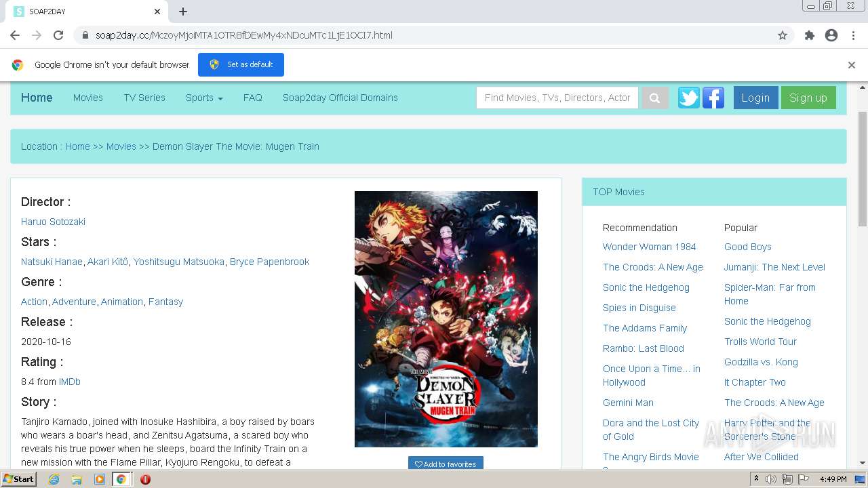This screenshot has height=488, width=868.
Task: Focus the Find Movies search field
Action: (557, 98)
